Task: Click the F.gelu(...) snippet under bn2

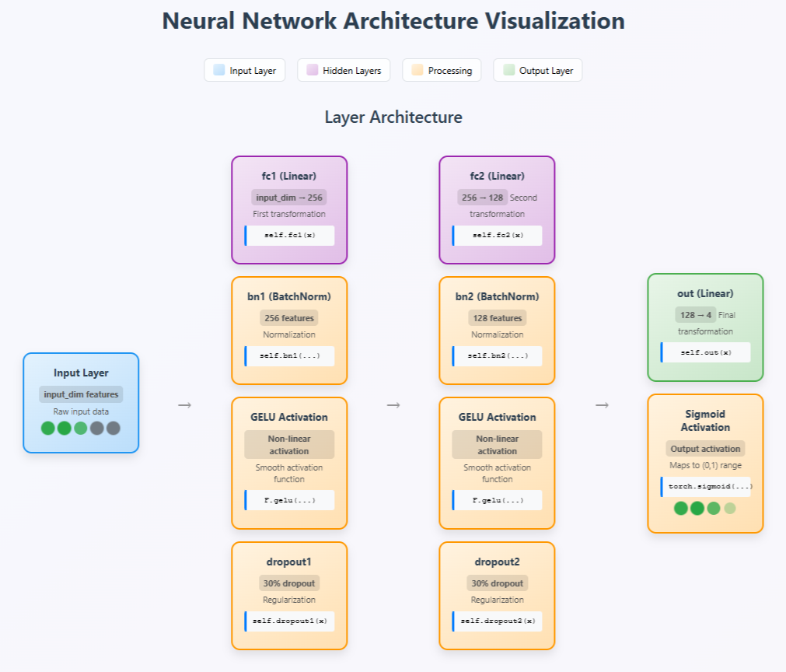Action: pos(498,500)
